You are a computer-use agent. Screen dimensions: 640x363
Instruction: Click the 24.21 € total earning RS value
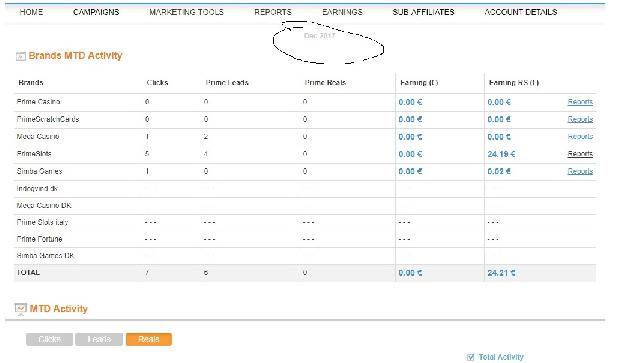501,273
